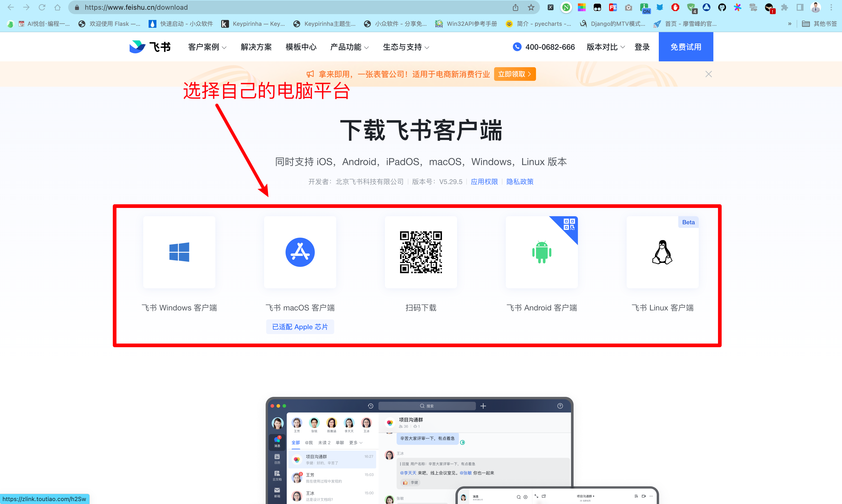The image size is (842, 504).
Task: Click the 首页 - 廖雪峰的官 bookmark
Action: tap(685, 23)
